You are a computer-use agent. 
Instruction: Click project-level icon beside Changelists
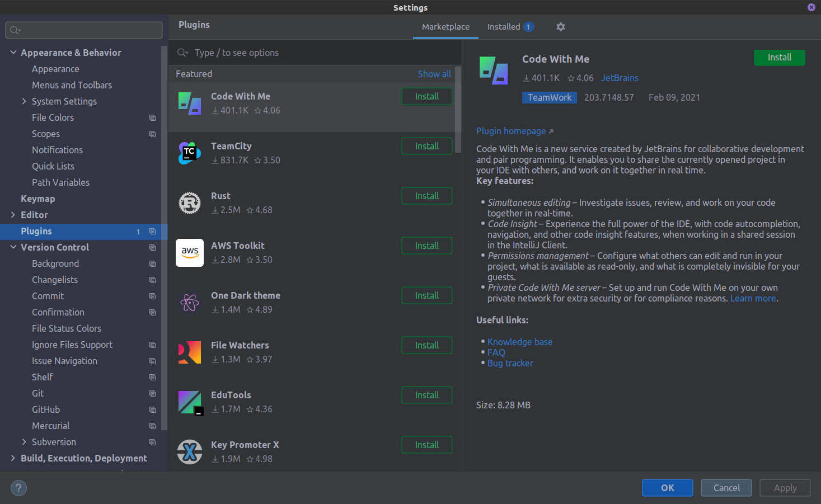pyautogui.click(x=152, y=280)
